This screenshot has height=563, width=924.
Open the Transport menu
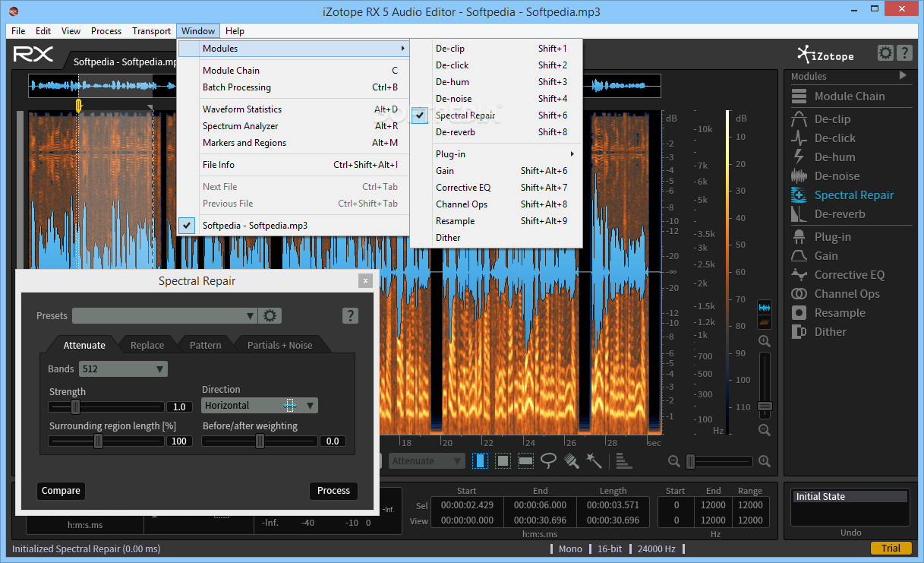click(151, 31)
